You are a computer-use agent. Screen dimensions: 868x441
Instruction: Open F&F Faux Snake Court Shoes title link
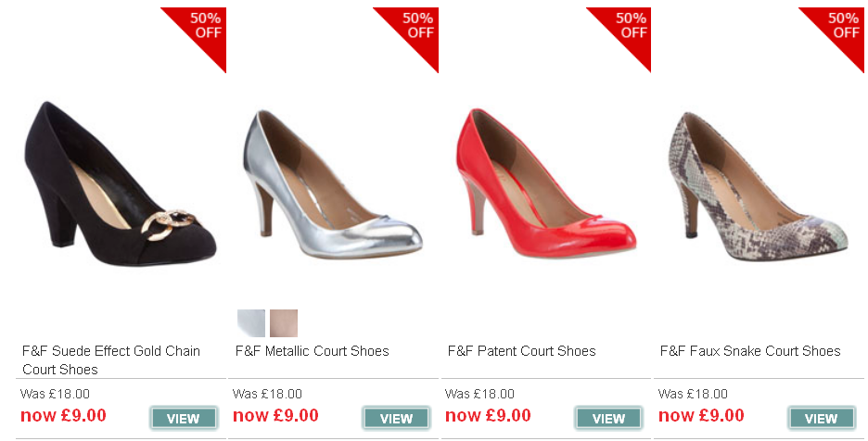pyautogui.click(x=750, y=351)
